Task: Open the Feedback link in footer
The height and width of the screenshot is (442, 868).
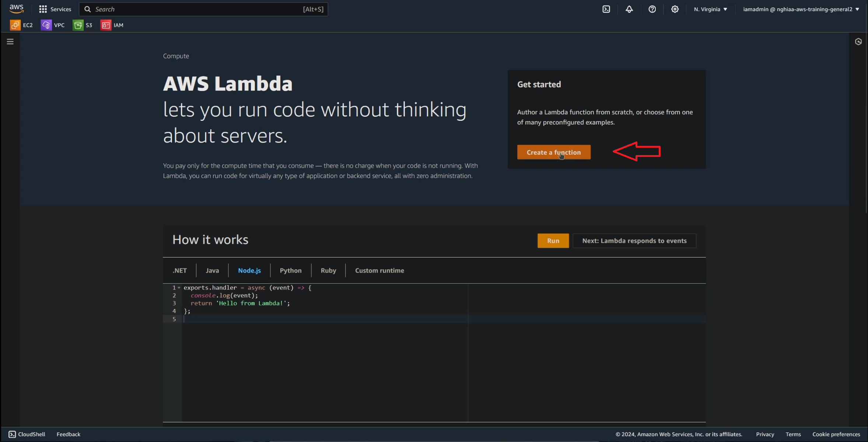Action: 69,434
